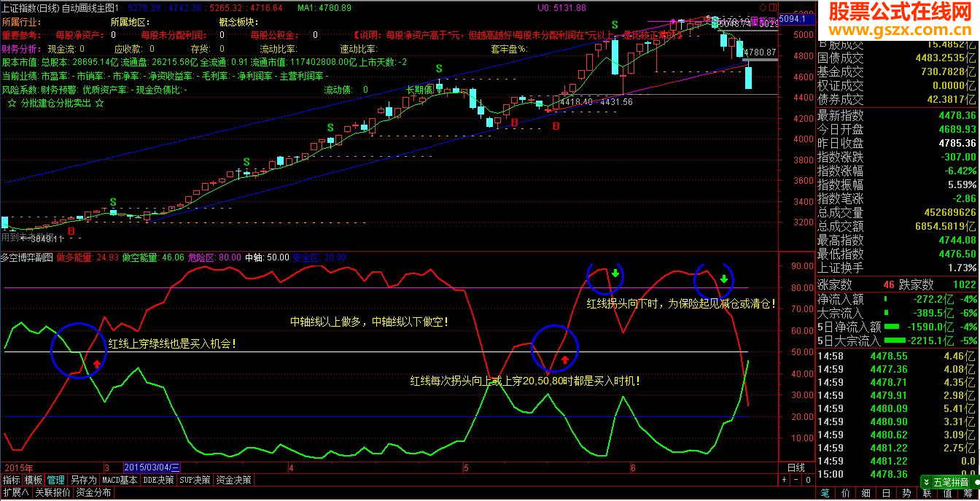Image resolution: width=980 pixels, height=501 pixels.
Task: Click the 另存为 tab
Action: tap(83, 480)
